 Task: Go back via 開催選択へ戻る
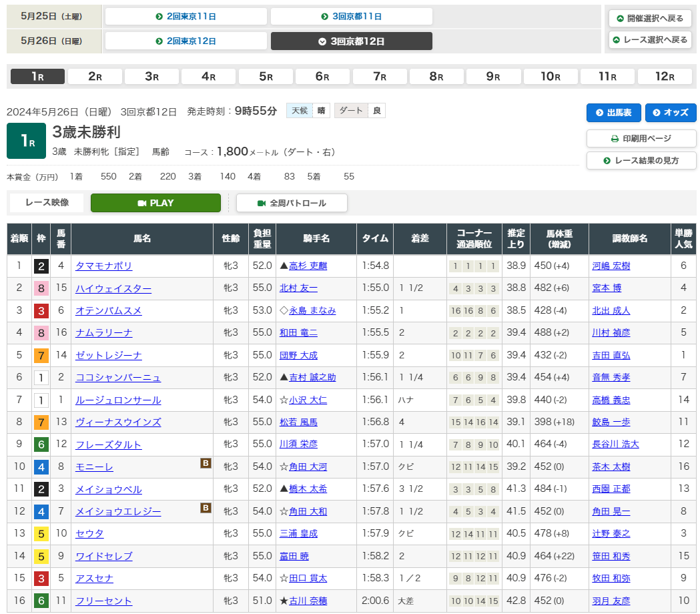[x=649, y=18]
